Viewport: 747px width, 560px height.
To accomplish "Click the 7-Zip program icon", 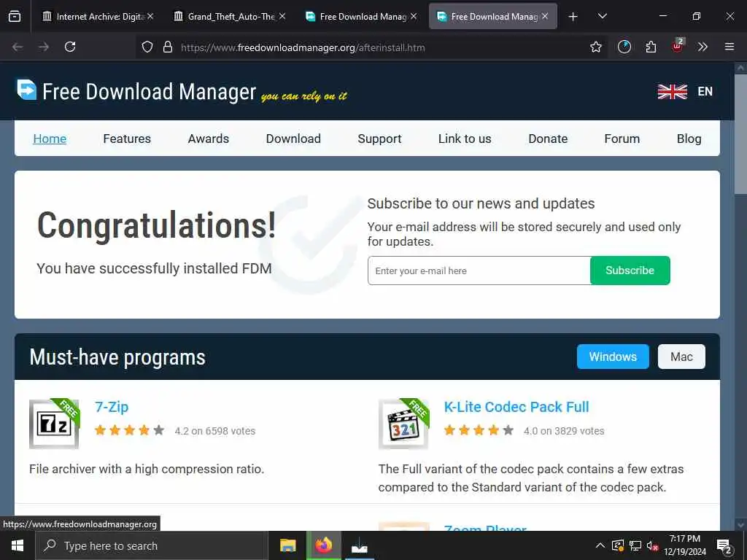I will point(54,424).
